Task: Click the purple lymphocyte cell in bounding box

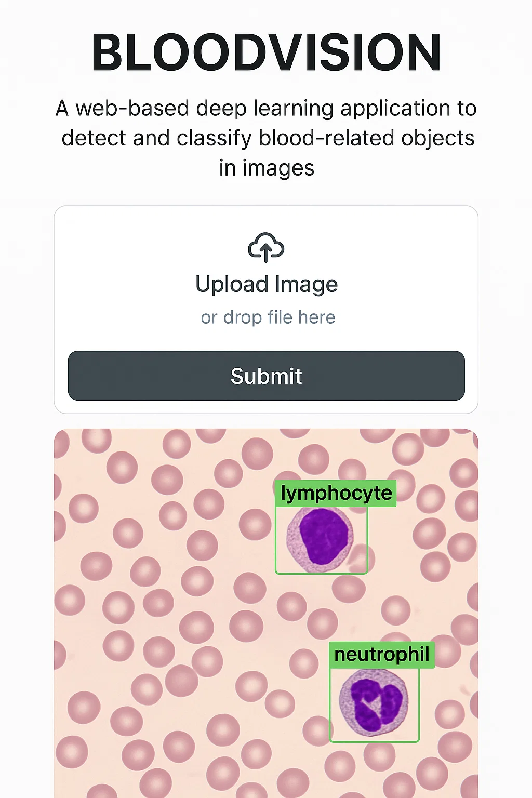Action: 320,539
